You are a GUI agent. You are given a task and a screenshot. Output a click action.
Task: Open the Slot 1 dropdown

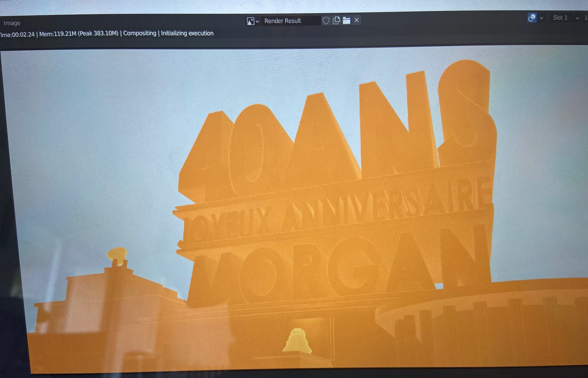click(x=565, y=18)
